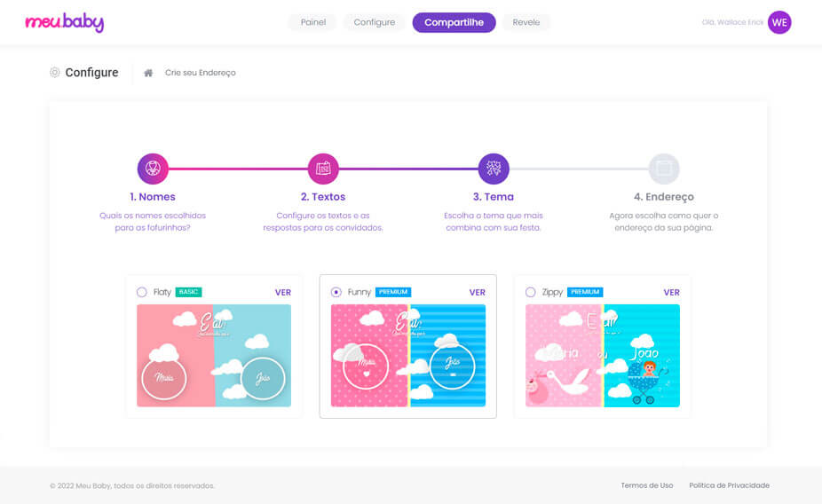Click the meubaby logo
822x504 pixels.
(x=64, y=23)
